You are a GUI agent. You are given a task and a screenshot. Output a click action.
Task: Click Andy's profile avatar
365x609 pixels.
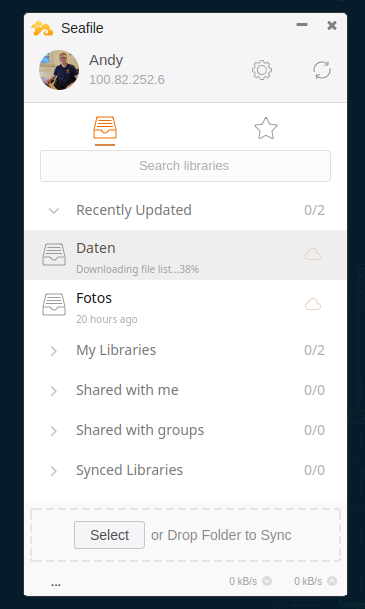(x=59, y=70)
